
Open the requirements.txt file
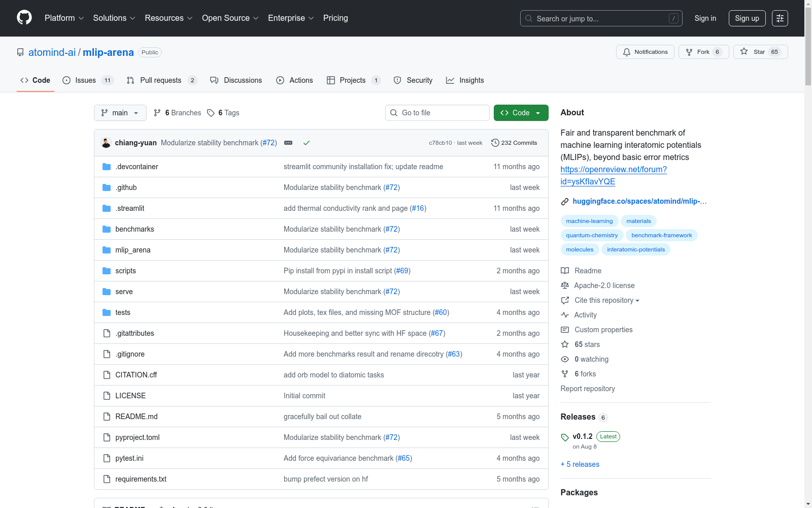pyautogui.click(x=141, y=479)
